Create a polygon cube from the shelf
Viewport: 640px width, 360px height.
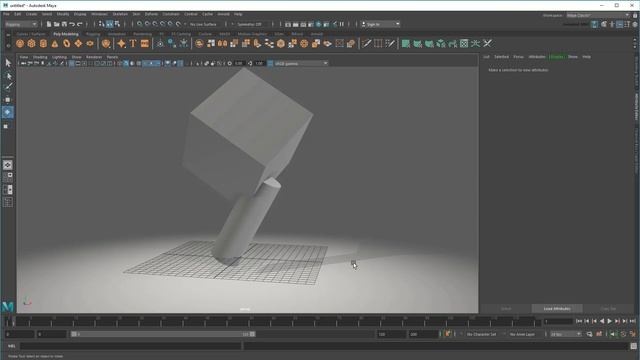[x=31, y=44]
